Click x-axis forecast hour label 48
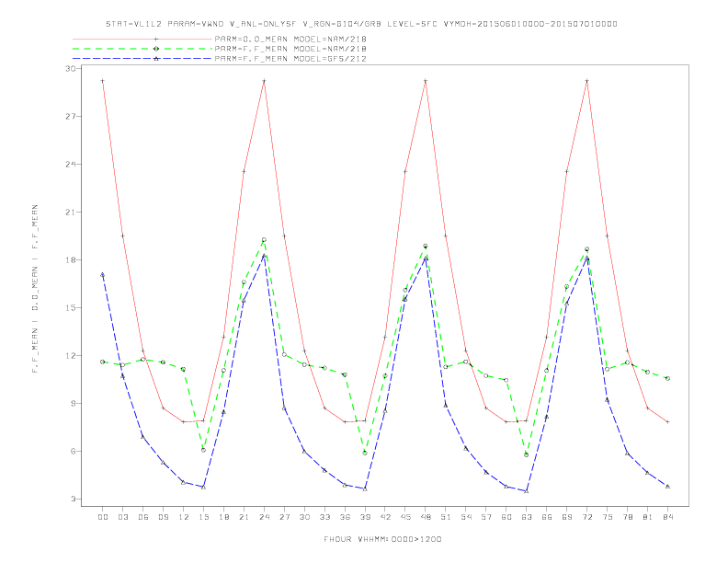This screenshot has width=728, height=563. [426, 517]
